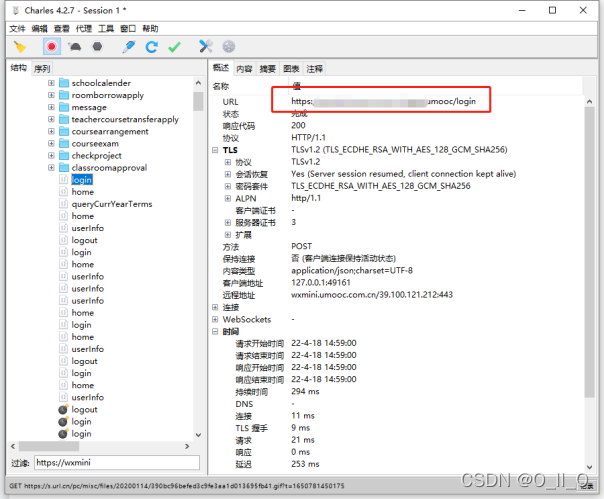Open the 编辑 menu

pyautogui.click(x=39, y=29)
